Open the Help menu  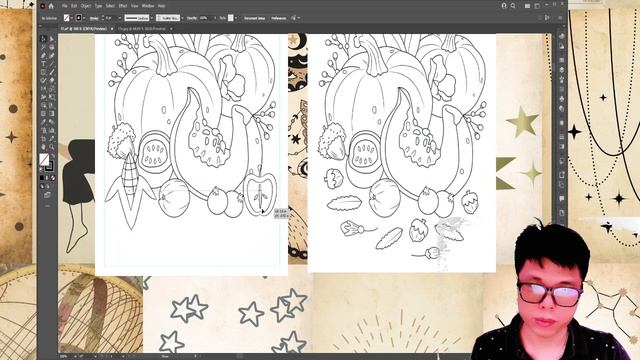click(162, 6)
